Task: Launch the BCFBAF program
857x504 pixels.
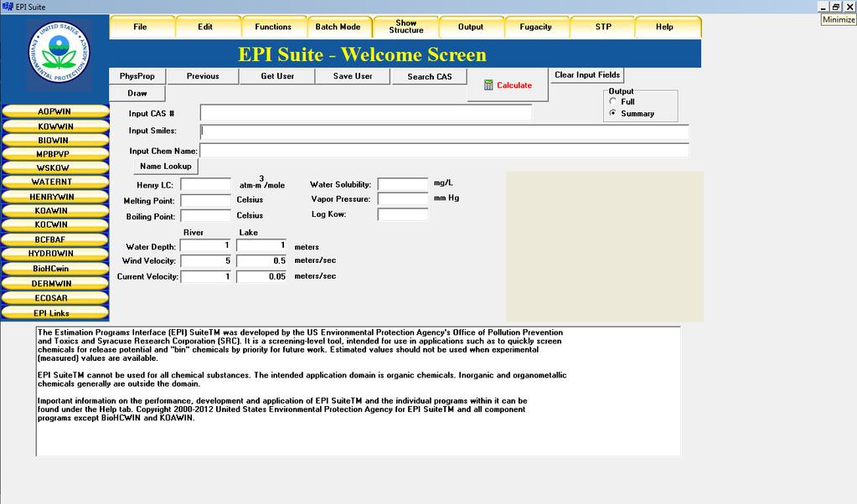Action: [x=54, y=239]
